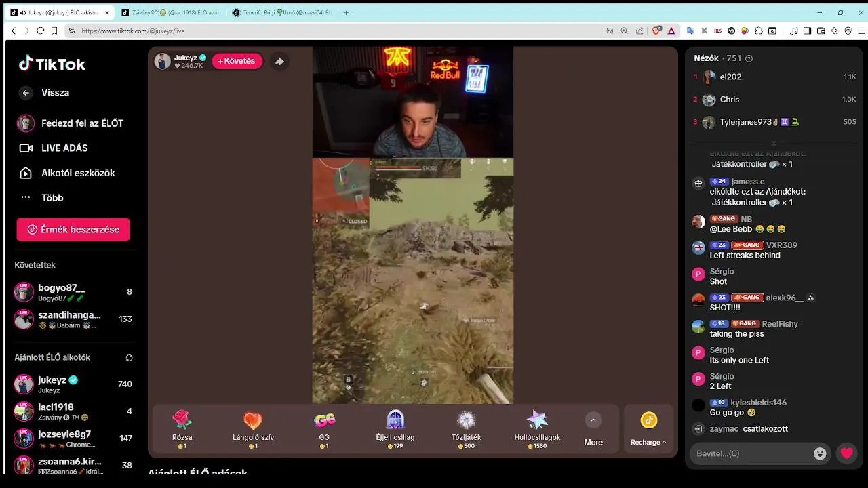Send the Tűzijáték gift
868x488 pixels.
(466, 430)
